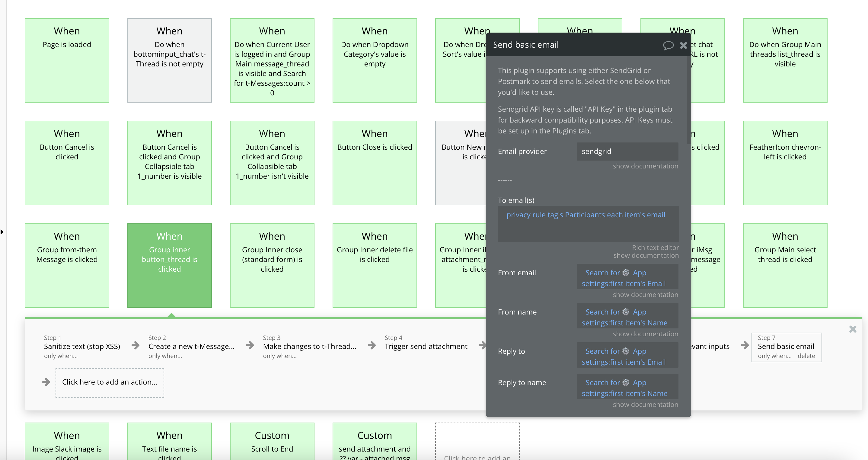Edit the To email(s) expression field
This screenshot has height=460, width=868.
(588, 223)
